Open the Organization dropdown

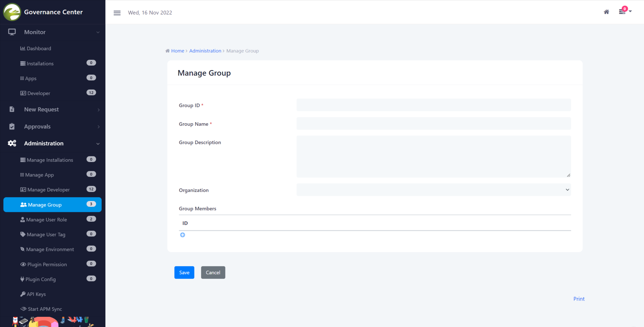433,190
